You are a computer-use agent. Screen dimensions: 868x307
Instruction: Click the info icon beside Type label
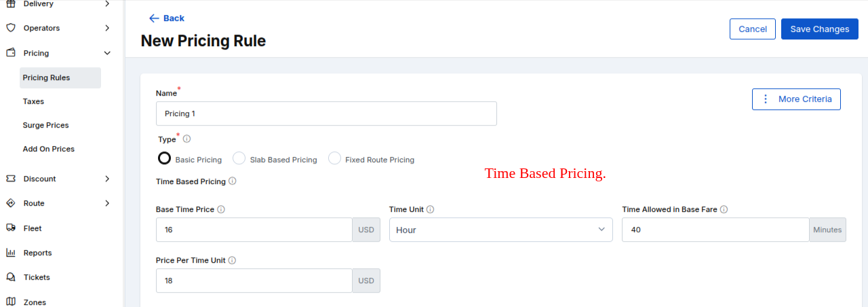(x=186, y=139)
